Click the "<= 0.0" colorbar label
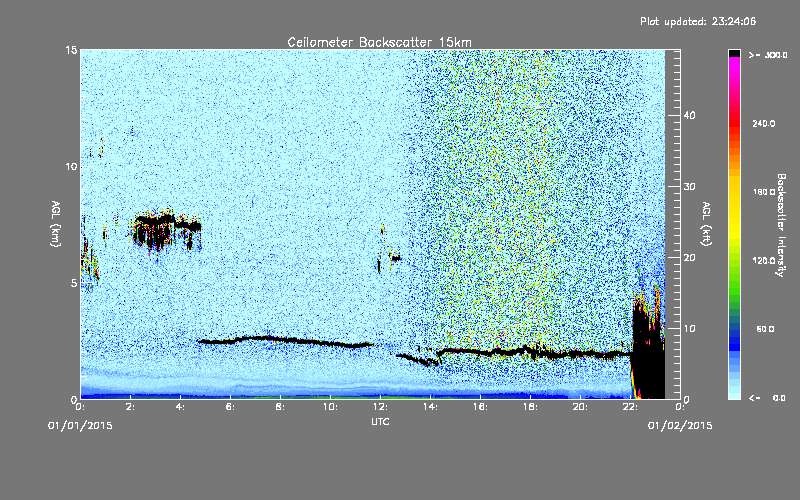The width and height of the screenshot is (800, 500). [768, 398]
